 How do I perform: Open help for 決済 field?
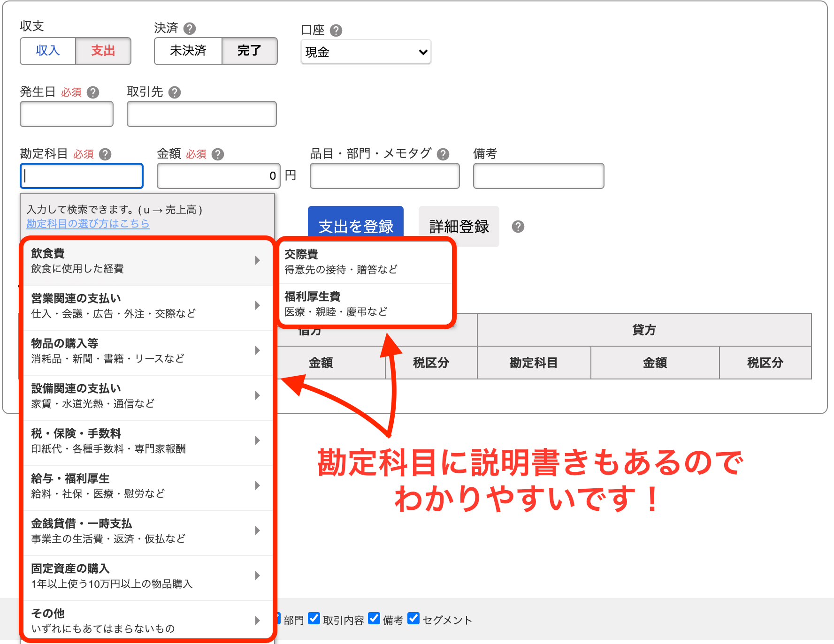coord(189,28)
